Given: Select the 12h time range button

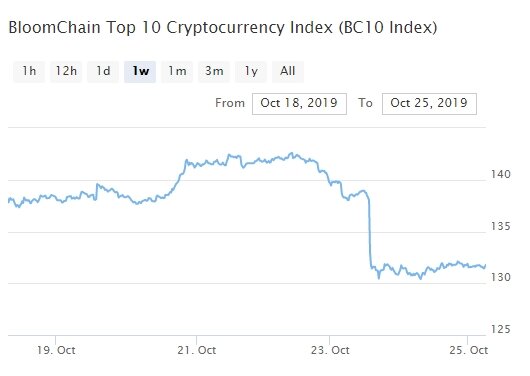Looking at the screenshot, I should click(x=66, y=71).
